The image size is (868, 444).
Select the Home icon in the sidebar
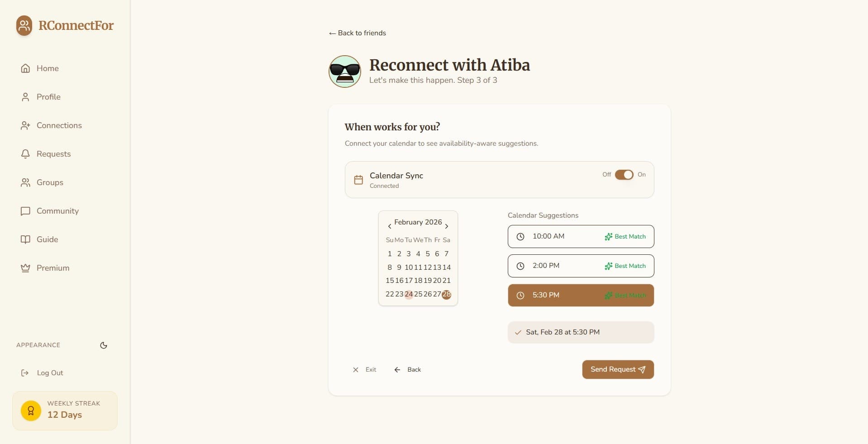point(25,68)
